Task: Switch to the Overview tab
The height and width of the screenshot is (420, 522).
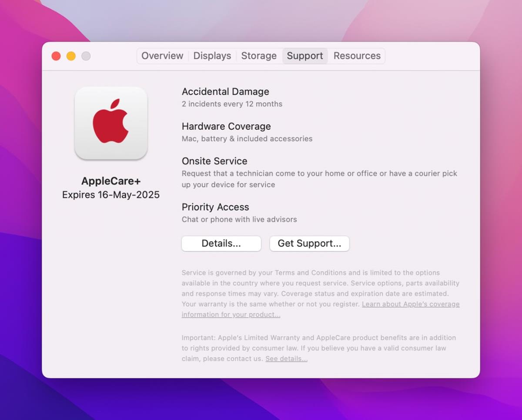Action: (162, 56)
